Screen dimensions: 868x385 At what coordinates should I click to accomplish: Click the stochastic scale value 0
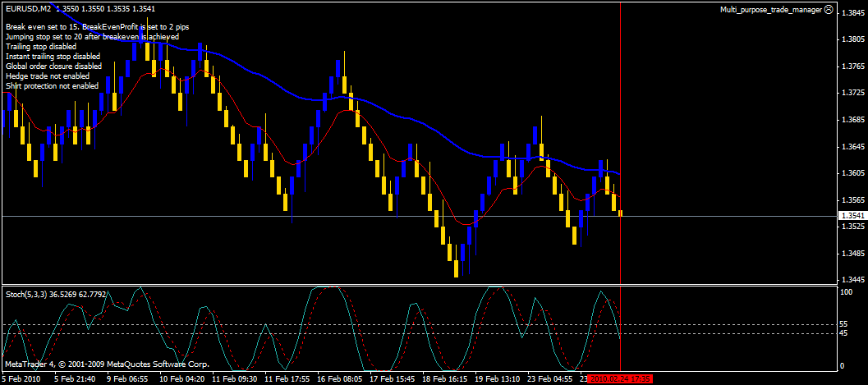click(843, 366)
